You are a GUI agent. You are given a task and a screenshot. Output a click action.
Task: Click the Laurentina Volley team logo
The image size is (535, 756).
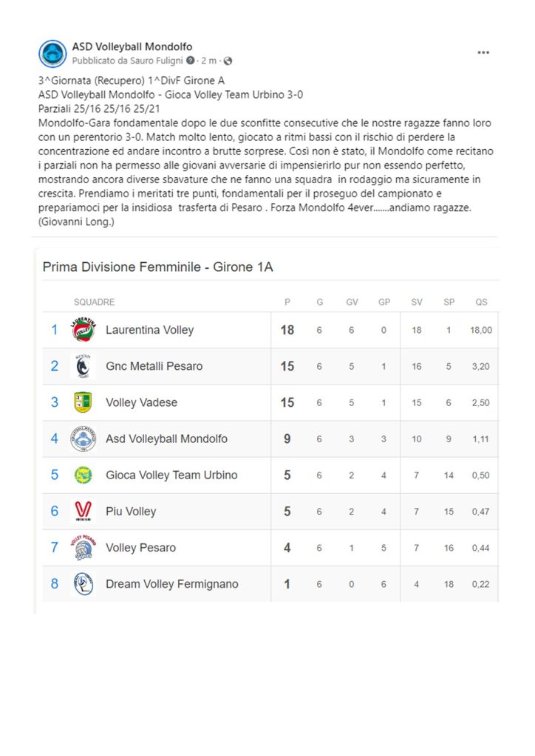(x=83, y=330)
